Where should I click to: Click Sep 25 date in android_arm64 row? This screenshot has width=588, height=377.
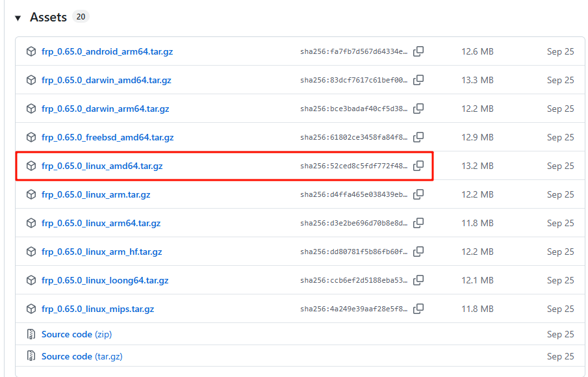pyautogui.click(x=560, y=51)
